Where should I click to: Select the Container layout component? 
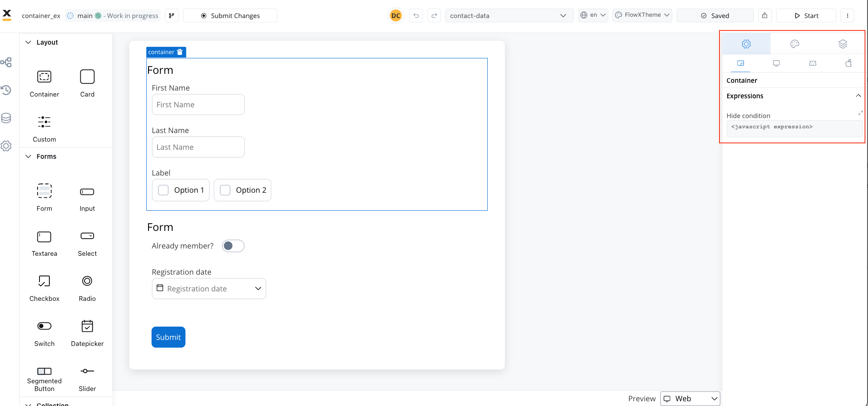tap(44, 84)
